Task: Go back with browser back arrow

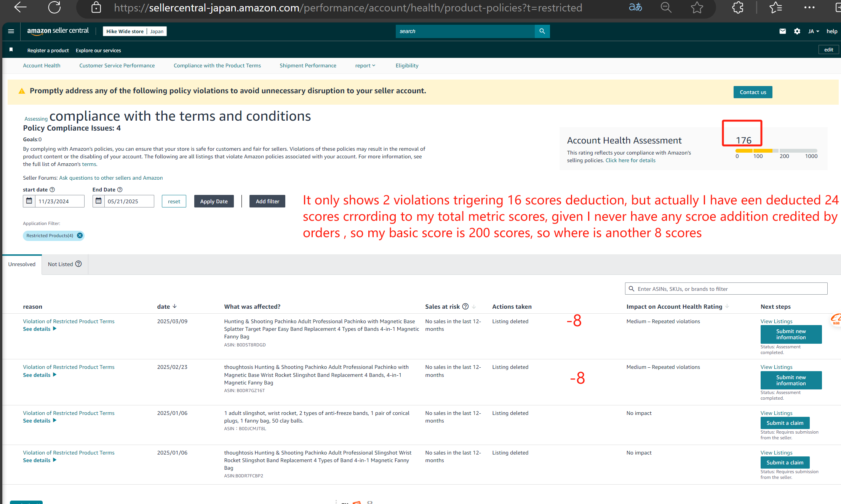Action: (20, 7)
